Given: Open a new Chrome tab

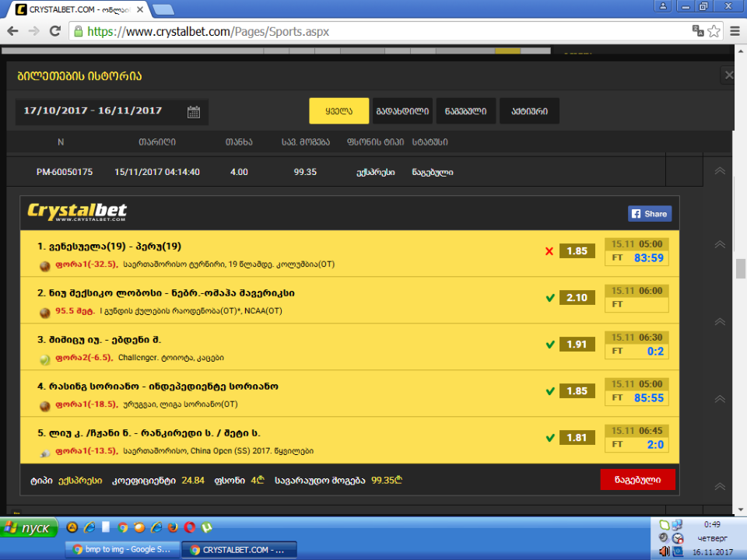Looking at the screenshot, I should point(163,9).
